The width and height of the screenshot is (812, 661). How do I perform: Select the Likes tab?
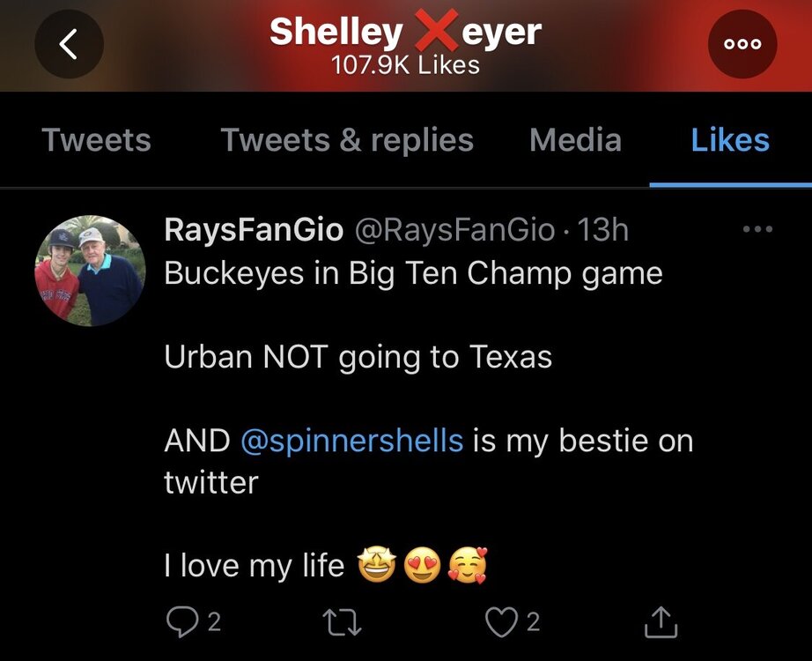(730, 140)
